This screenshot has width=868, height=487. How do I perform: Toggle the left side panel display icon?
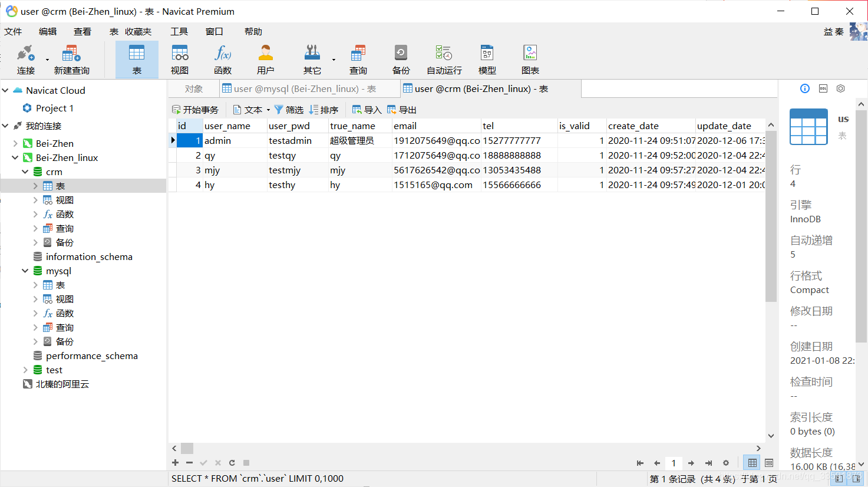point(839,479)
